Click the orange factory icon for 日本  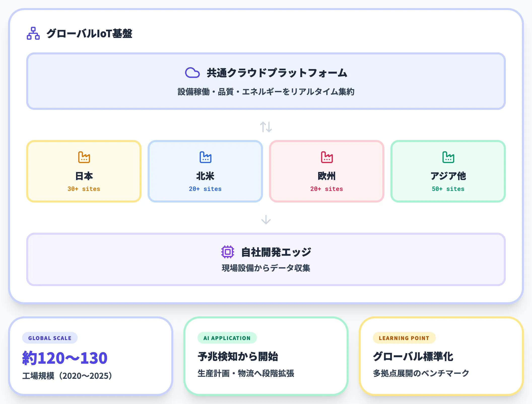83,157
